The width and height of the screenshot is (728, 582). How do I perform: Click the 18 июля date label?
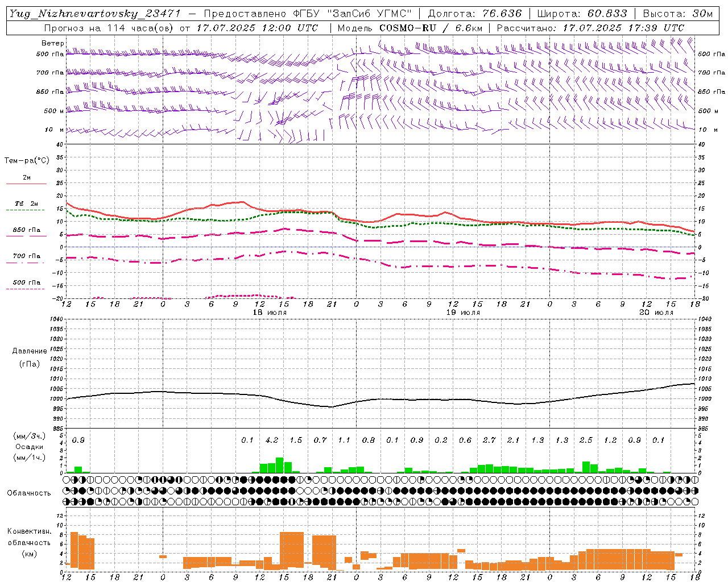click(270, 313)
